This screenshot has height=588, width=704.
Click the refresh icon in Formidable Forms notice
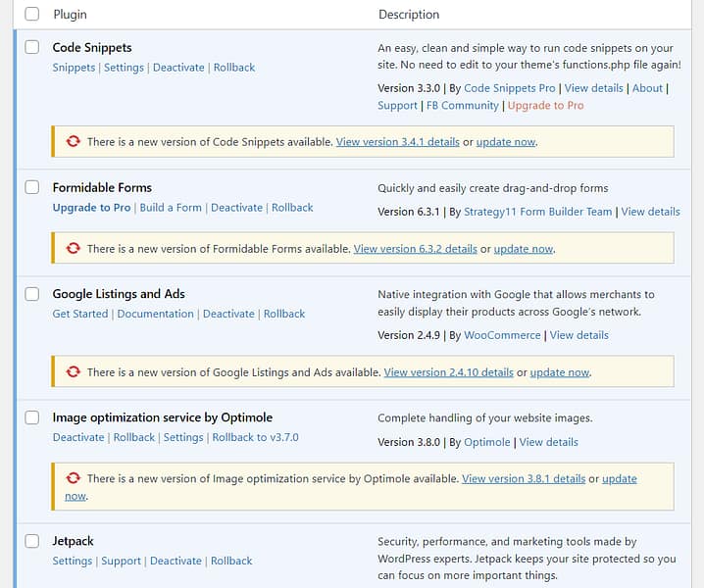[x=73, y=249]
